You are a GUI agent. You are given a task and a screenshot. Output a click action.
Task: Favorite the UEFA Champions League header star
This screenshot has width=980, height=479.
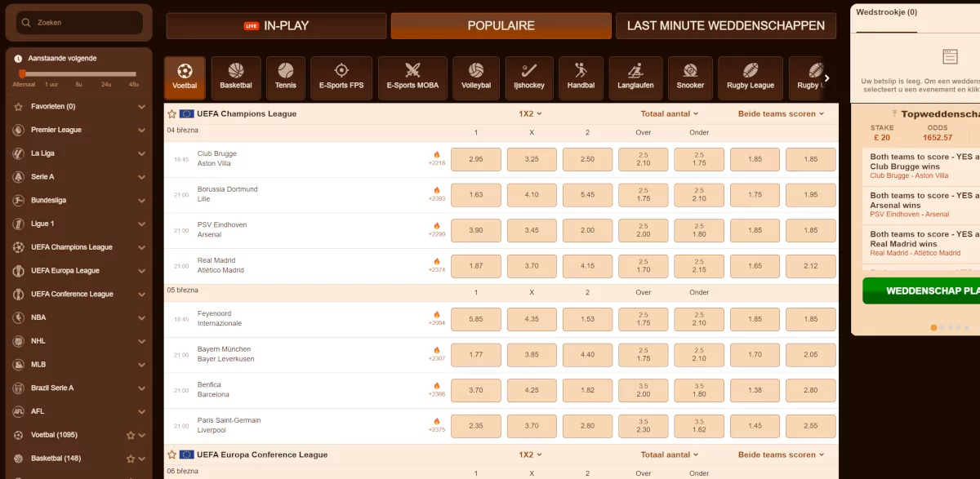click(172, 114)
